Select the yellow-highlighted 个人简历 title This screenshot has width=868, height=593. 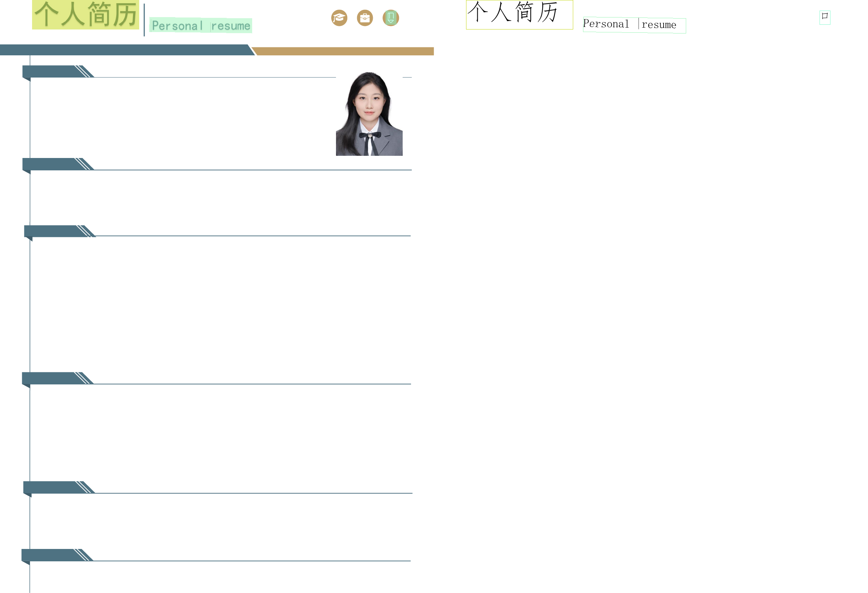[x=86, y=15]
